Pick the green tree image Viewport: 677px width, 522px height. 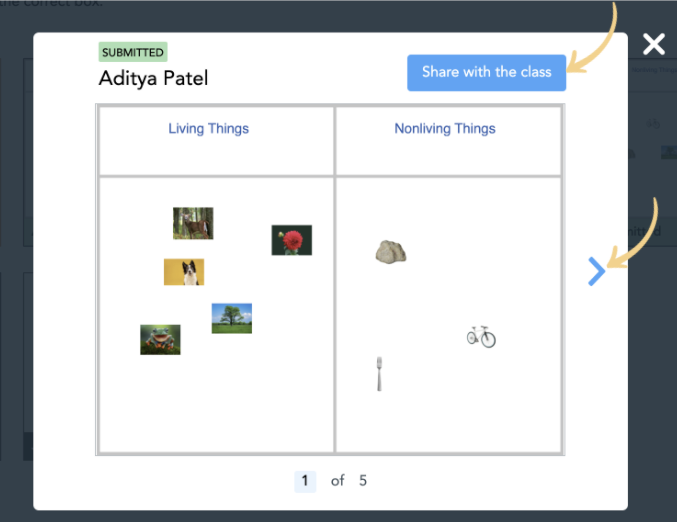coord(231,318)
